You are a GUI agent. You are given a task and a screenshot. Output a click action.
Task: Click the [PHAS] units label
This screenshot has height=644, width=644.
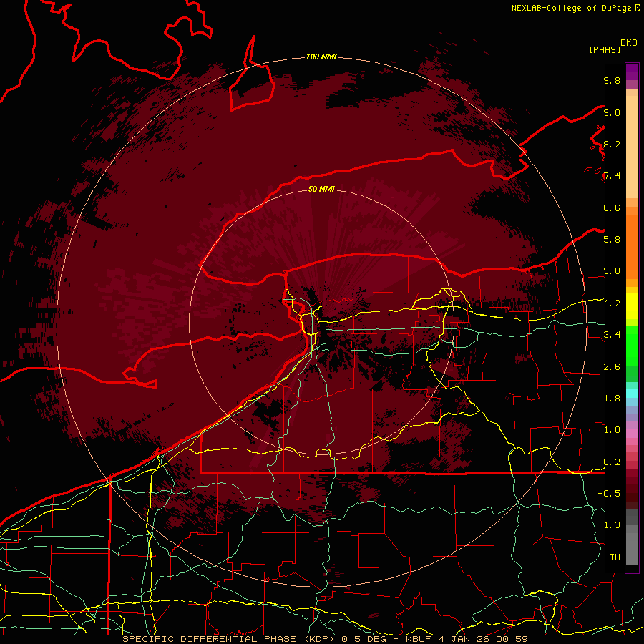pyautogui.click(x=605, y=49)
